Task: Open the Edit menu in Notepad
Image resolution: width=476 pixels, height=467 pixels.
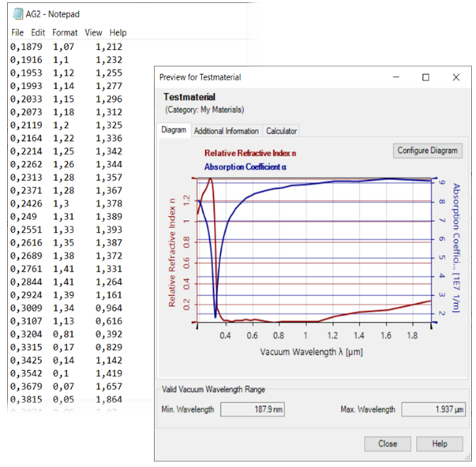Action: tap(38, 32)
